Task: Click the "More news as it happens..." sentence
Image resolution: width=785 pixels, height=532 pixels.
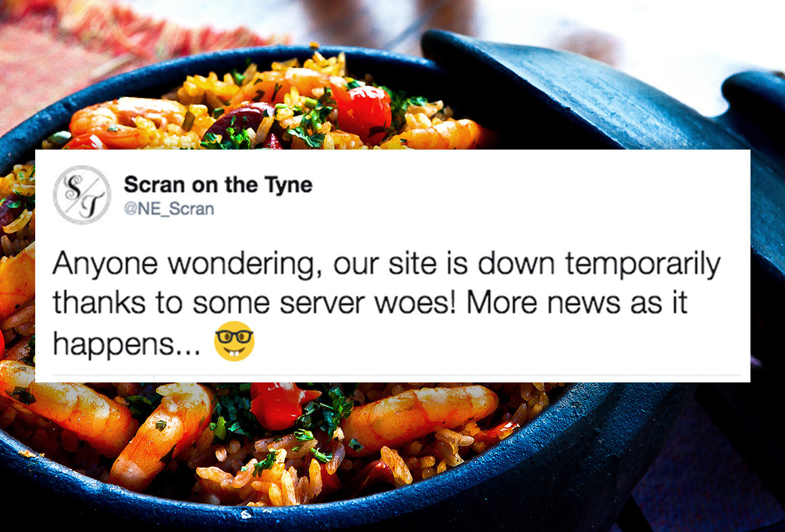Action: pyautogui.click(x=370, y=323)
